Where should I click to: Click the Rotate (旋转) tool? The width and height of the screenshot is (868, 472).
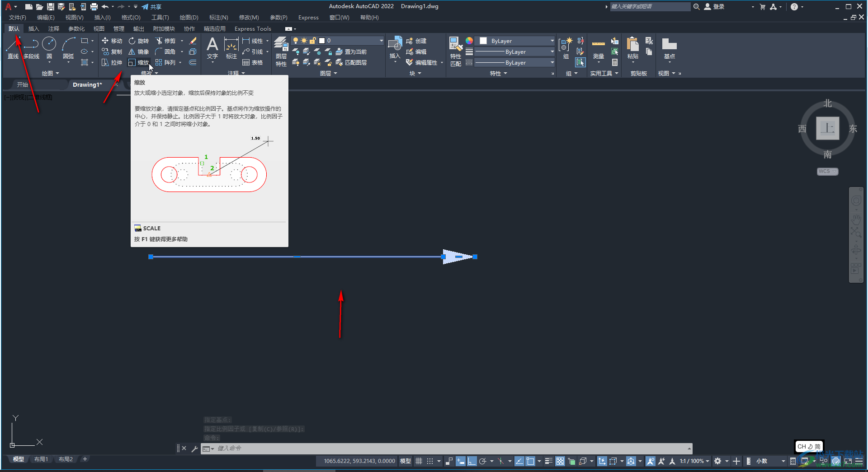pyautogui.click(x=138, y=41)
